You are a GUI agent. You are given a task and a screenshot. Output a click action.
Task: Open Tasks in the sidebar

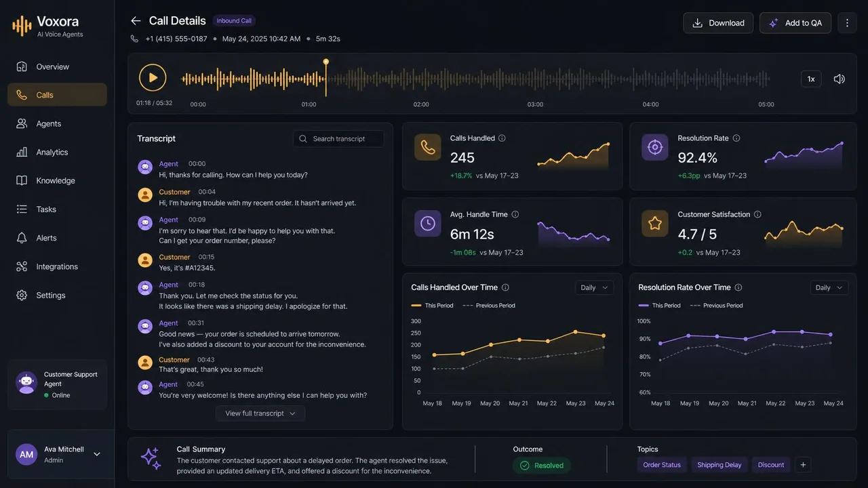57,209
